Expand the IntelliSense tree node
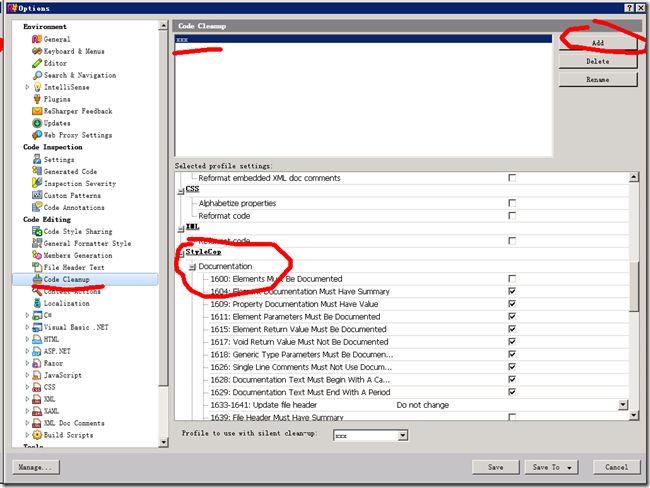650x488 pixels. point(27,87)
